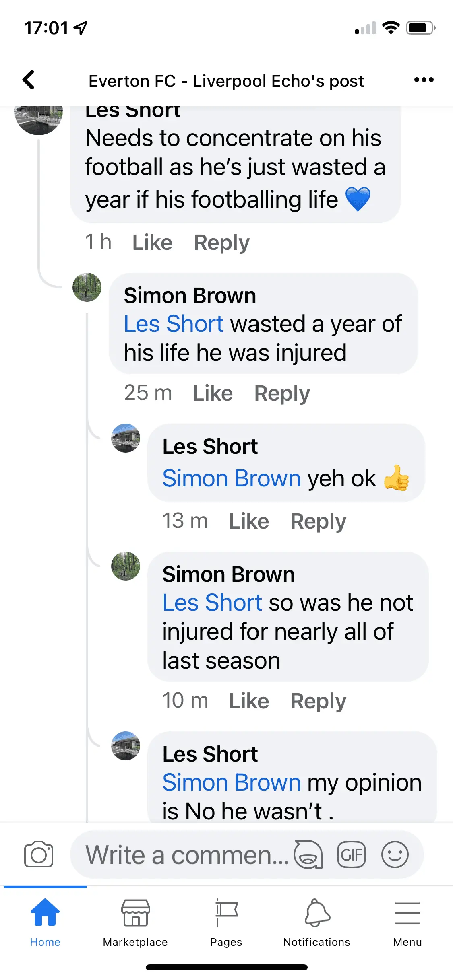
Task: Switch to the Pages tab
Action: 226,922
